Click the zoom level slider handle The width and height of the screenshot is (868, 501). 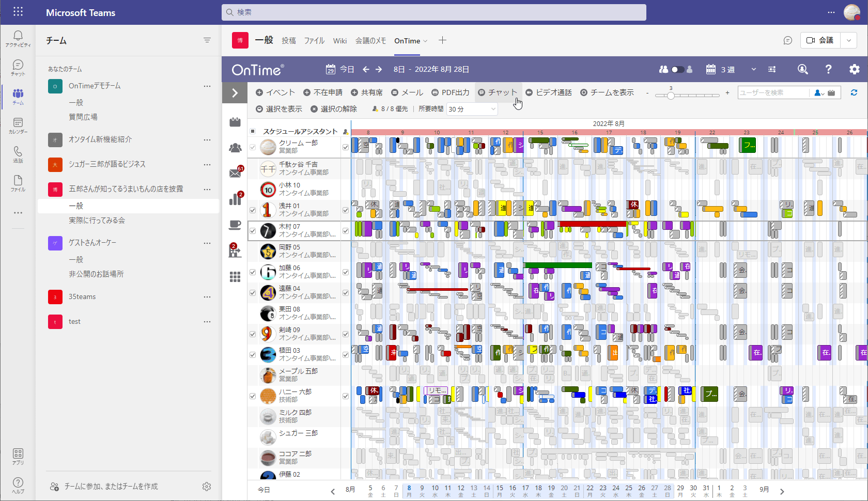[x=671, y=96]
